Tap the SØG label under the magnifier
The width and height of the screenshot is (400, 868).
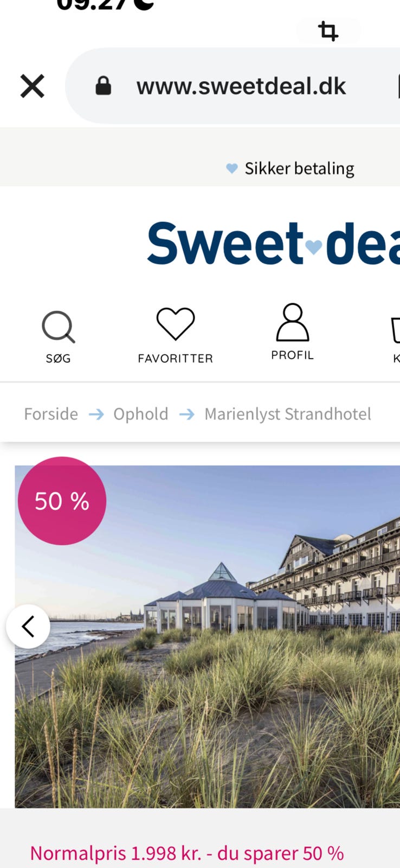(x=59, y=359)
